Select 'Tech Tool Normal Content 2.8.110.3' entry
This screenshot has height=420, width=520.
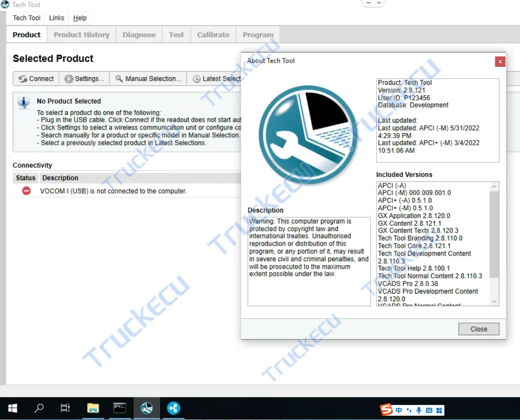(430, 276)
